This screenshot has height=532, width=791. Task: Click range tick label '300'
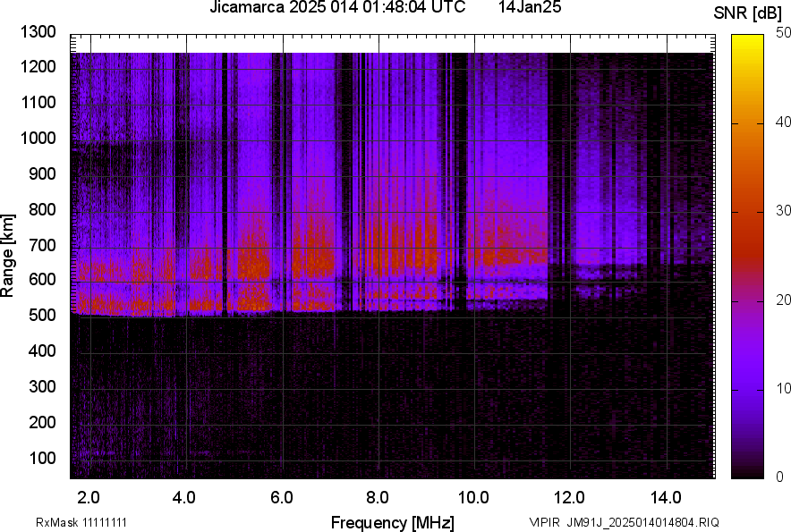pos(42,386)
